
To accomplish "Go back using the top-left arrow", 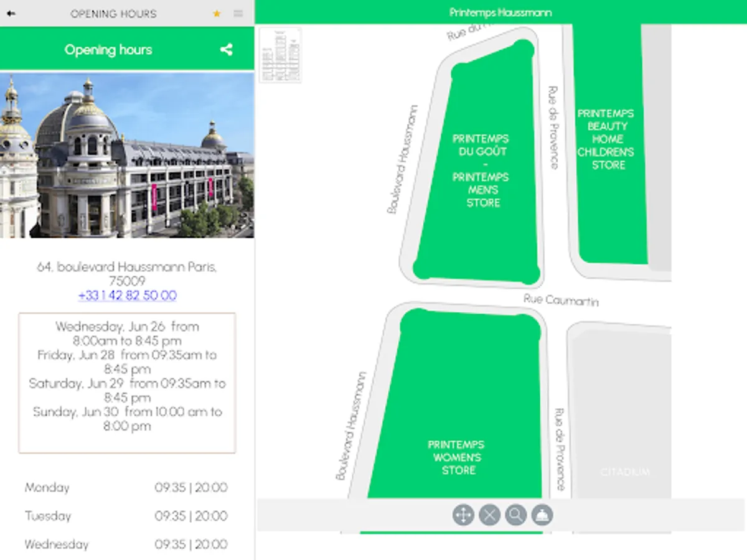I will 11,14.
